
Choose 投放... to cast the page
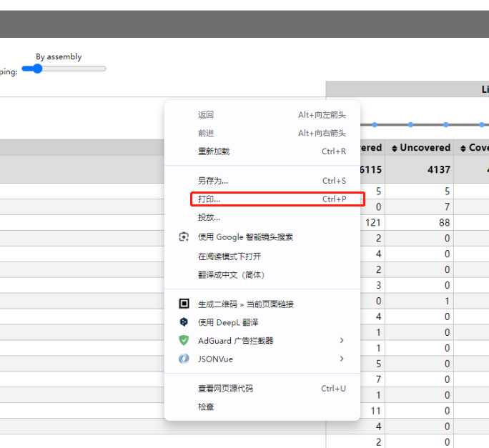click(209, 218)
